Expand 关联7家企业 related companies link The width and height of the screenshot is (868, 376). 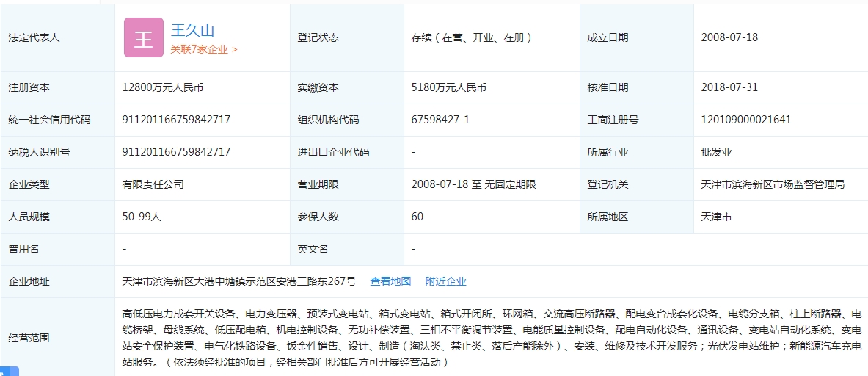[x=204, y=50]
